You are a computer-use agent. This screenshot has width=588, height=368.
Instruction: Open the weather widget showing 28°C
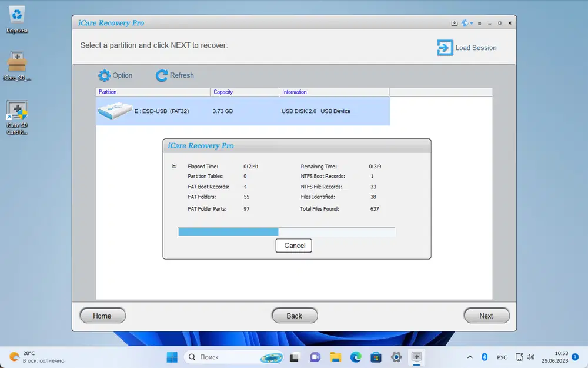tap(36, 357)
